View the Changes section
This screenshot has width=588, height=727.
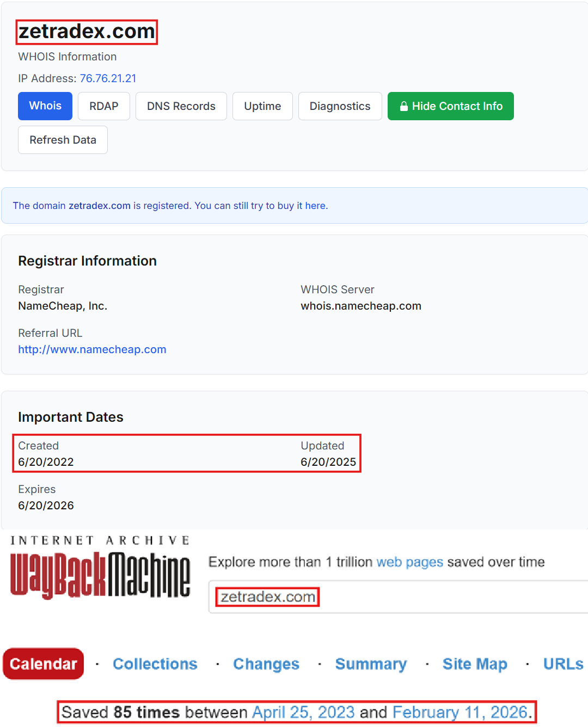click(x=266, y=663)
